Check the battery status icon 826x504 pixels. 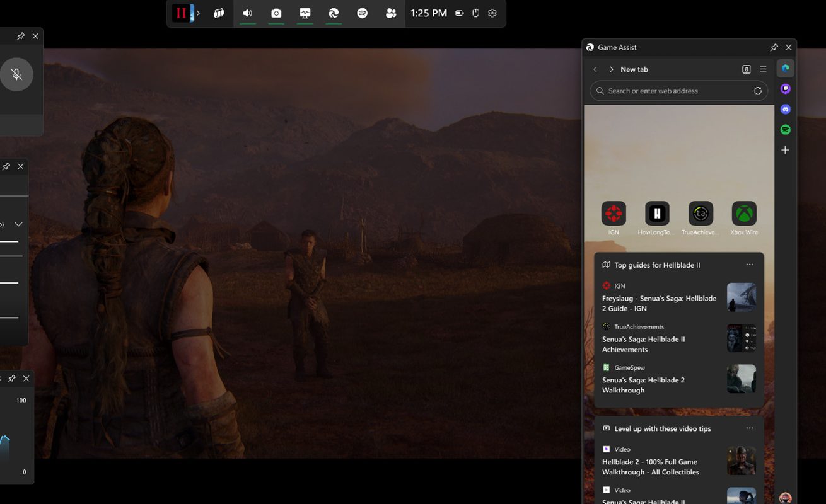tap(460, 13)
